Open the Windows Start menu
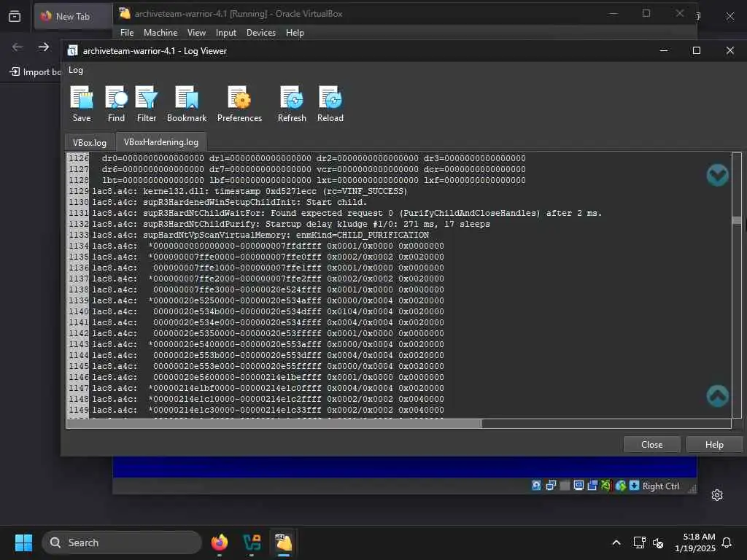This screenshot has height=560, width=747. pyautogui.click(x=23, y=542)
